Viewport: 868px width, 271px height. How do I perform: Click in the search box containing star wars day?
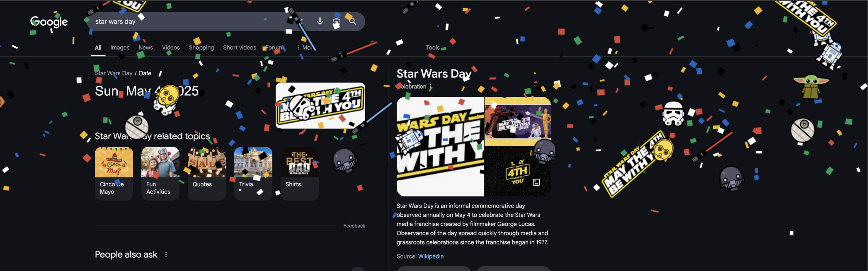coord(191,22)
